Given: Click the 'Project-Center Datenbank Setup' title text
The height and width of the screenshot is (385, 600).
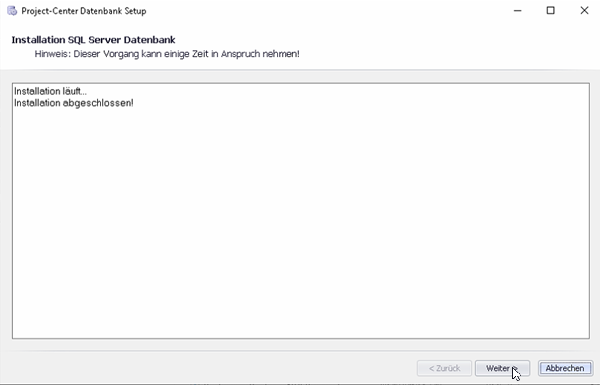Looking at the screenshot, I should pos(84,11).
